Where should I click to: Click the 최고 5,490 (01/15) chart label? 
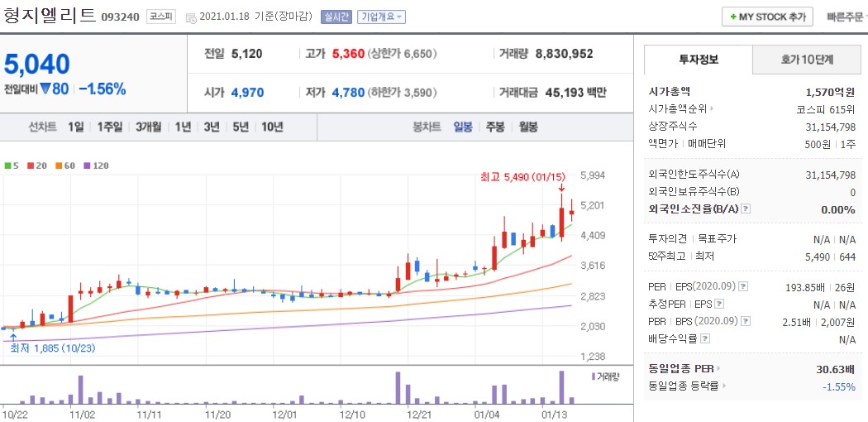tap(523, 177)
